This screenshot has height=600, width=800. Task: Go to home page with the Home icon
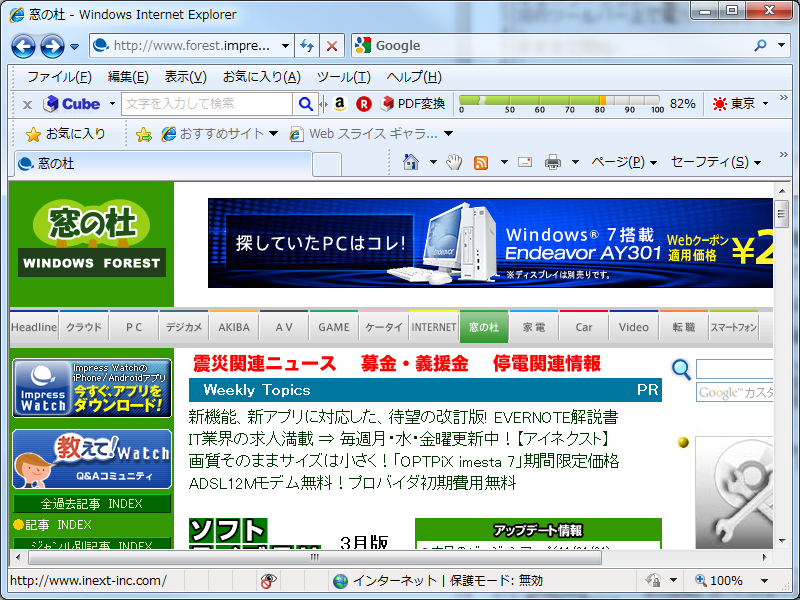point(410,160)
